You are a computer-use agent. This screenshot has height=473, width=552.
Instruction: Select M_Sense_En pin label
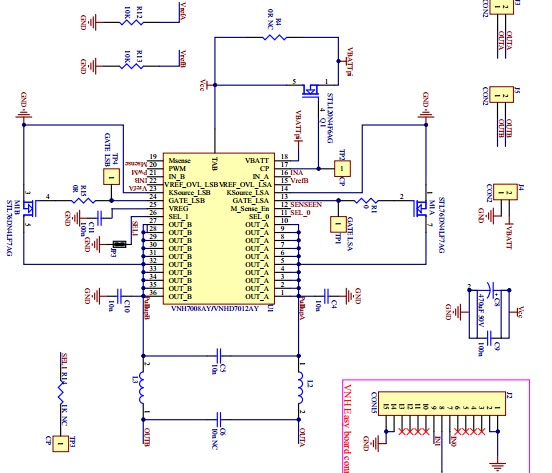(250, 209)
